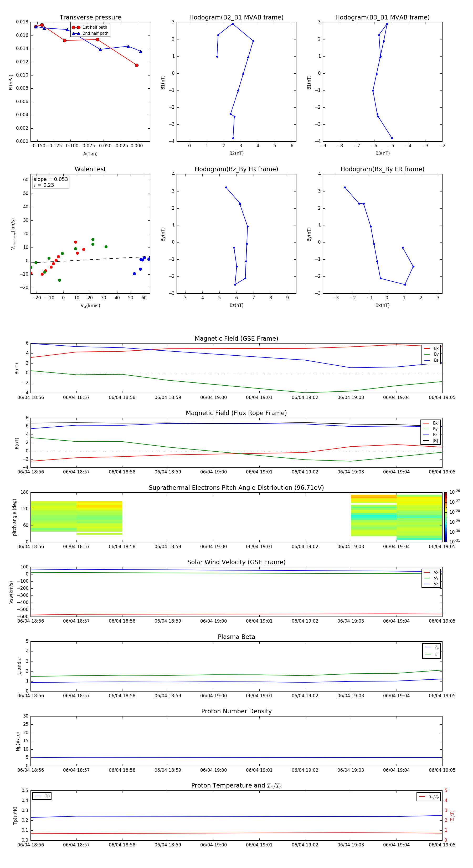This screenshot has width=473, height=868.
Task: Click the "Tp(10^6K)" y-axis label
Action: pos(15,815)
